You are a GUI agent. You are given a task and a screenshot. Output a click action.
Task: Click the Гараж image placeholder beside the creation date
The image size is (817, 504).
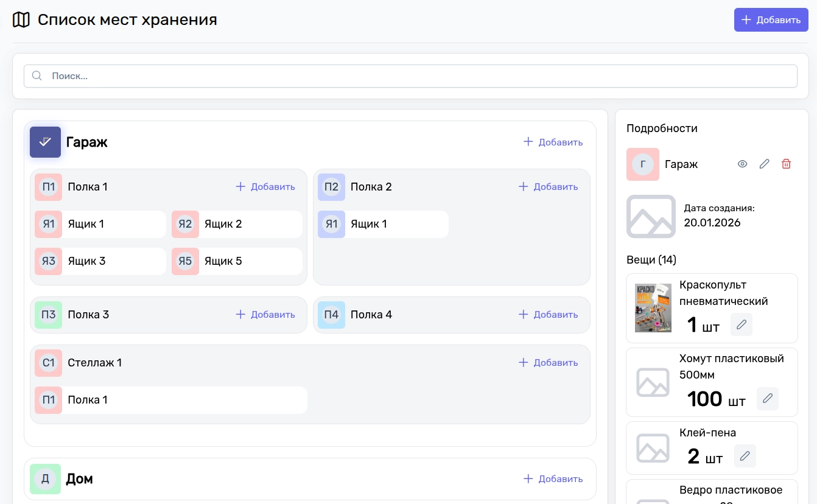click(651, 216)
